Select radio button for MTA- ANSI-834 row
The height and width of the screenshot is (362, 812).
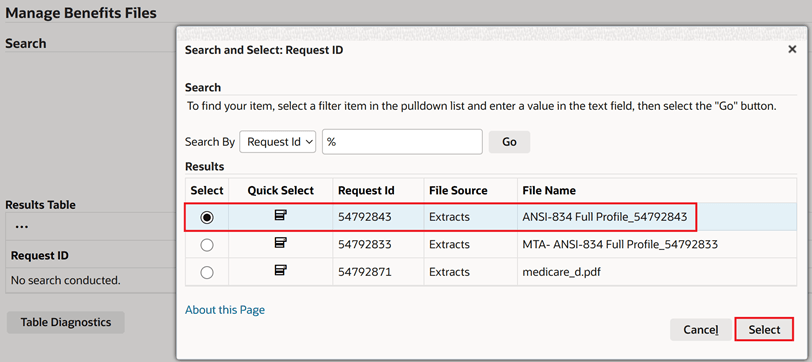click(207, 245)
